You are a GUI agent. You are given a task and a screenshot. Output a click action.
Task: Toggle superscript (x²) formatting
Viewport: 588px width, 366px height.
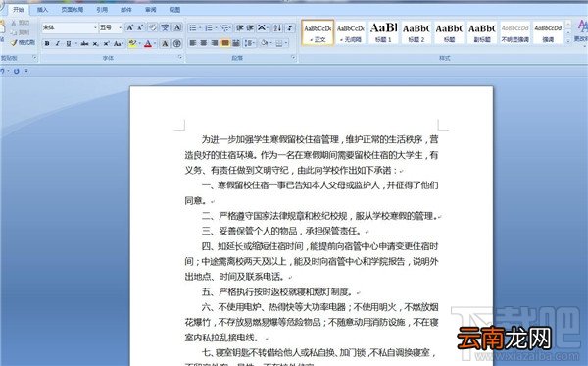point(106,43)
